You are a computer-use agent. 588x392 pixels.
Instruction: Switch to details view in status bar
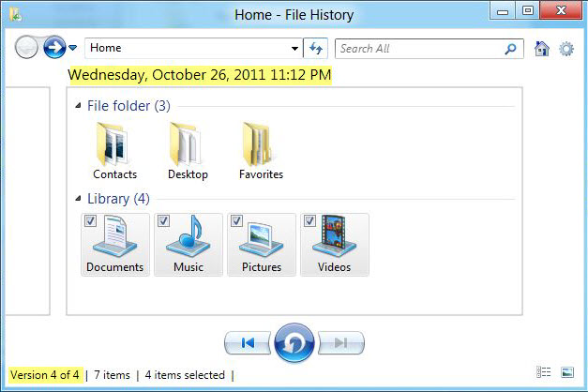pos(544,373)
